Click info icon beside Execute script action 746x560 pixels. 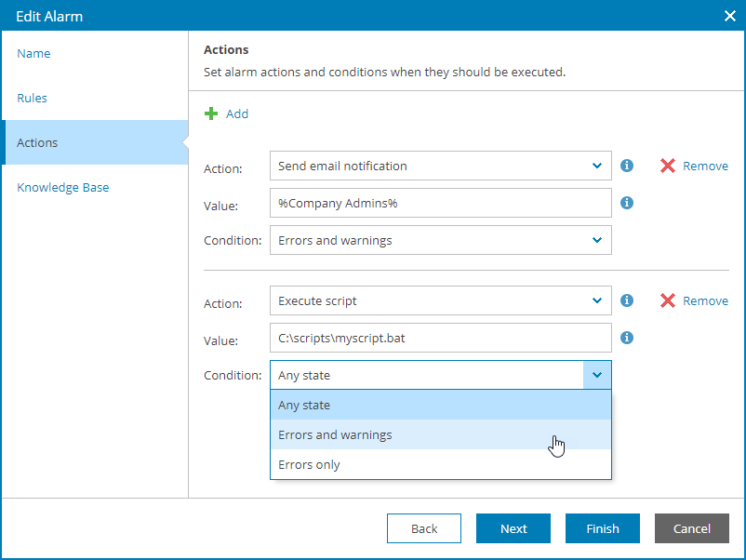pos(627,300)
